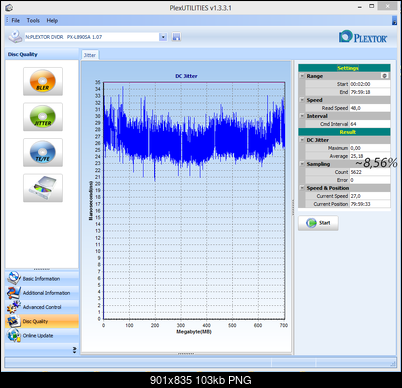The image size is (402, 388).
Task: Edit the Read Speed value 48,0
Action: tap(370, 108)
